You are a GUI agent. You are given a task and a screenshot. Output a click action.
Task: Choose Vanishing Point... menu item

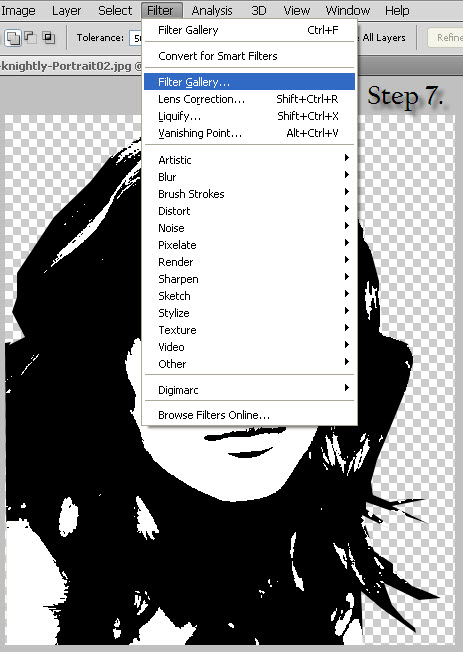(x=249, y=133)
